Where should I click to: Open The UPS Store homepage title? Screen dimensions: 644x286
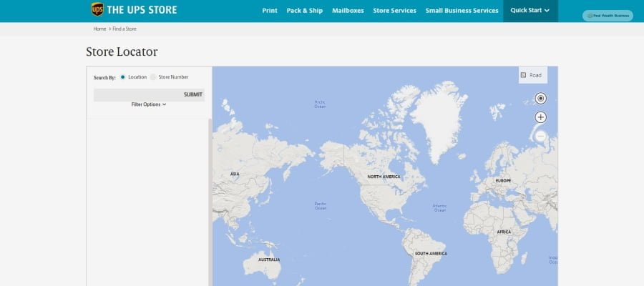[142, 10]
